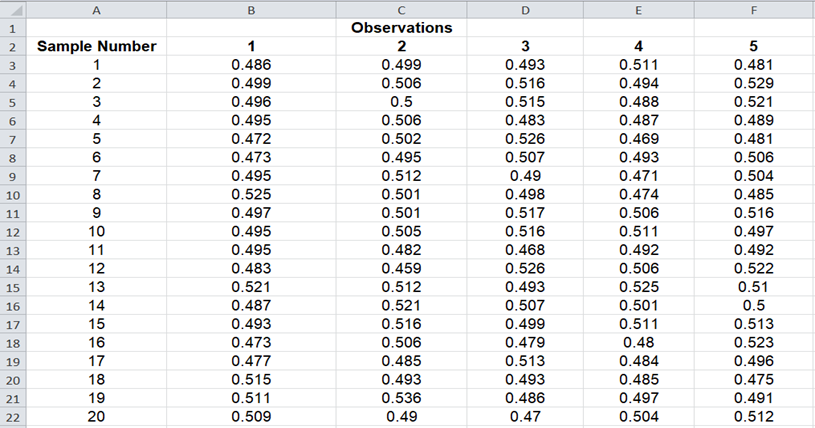Select observation 5 value for sample 14
The image size is (815, 428).
[x=753, y=306]
